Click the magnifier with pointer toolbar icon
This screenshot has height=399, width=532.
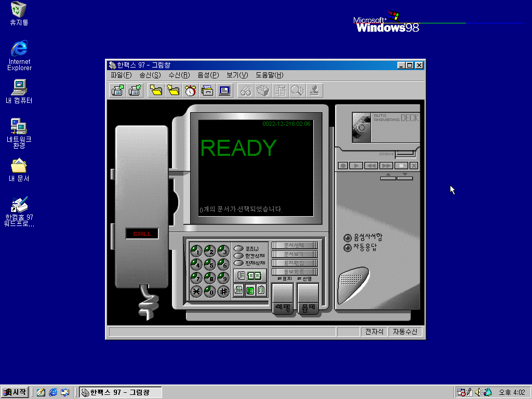pyautogui.click(x=298, y=90)
